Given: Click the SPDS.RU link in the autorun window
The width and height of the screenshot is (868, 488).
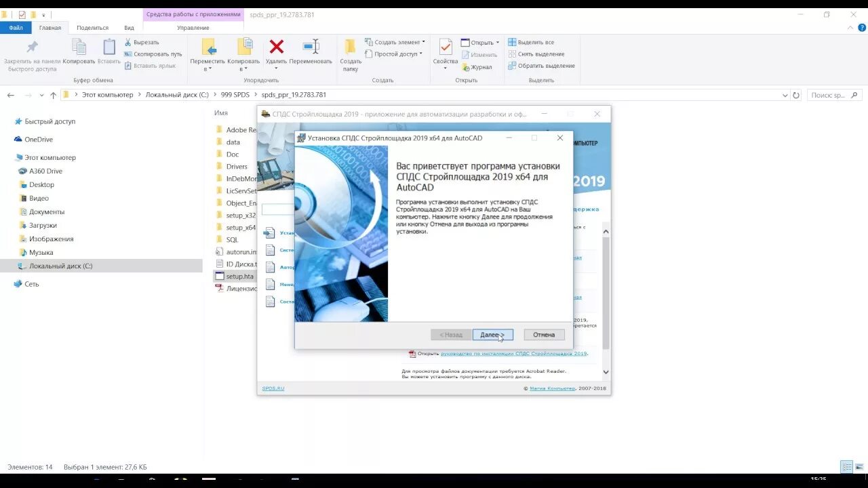Looking at the screenshot, I should 273,388.
